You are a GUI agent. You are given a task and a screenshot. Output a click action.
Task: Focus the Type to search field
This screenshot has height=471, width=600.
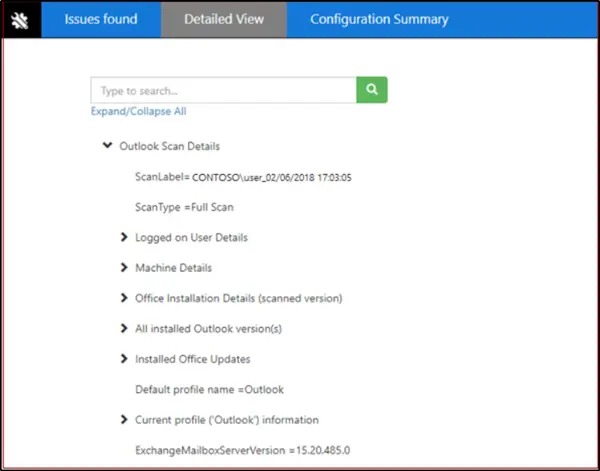tap(223, 90)
